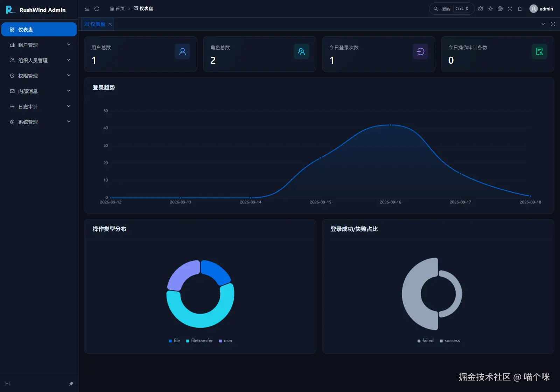Click the refresh page icon
This screenshot has width=560, height=392.
97,9
